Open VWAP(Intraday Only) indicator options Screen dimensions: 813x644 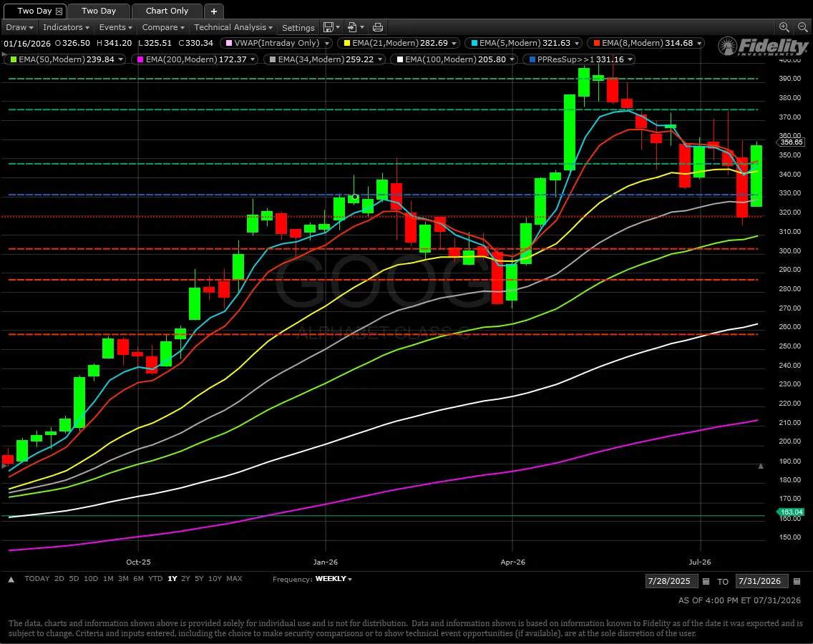[x=327, y=44]
